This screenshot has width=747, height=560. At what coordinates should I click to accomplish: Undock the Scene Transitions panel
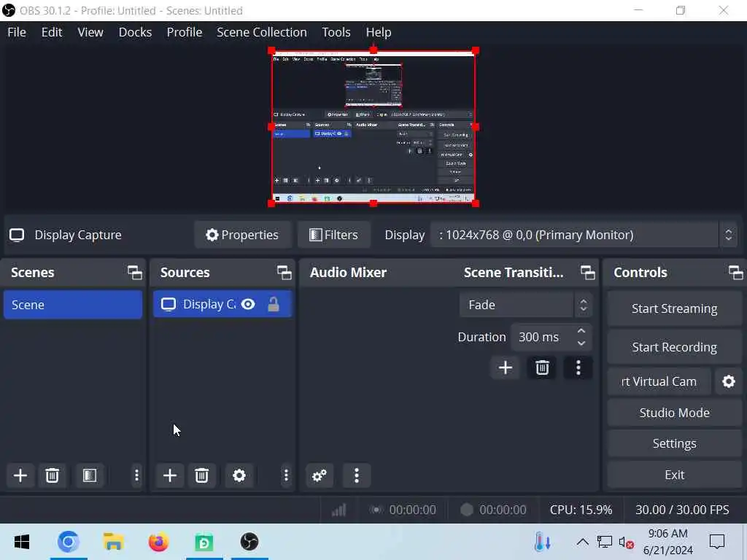point(587,273)
